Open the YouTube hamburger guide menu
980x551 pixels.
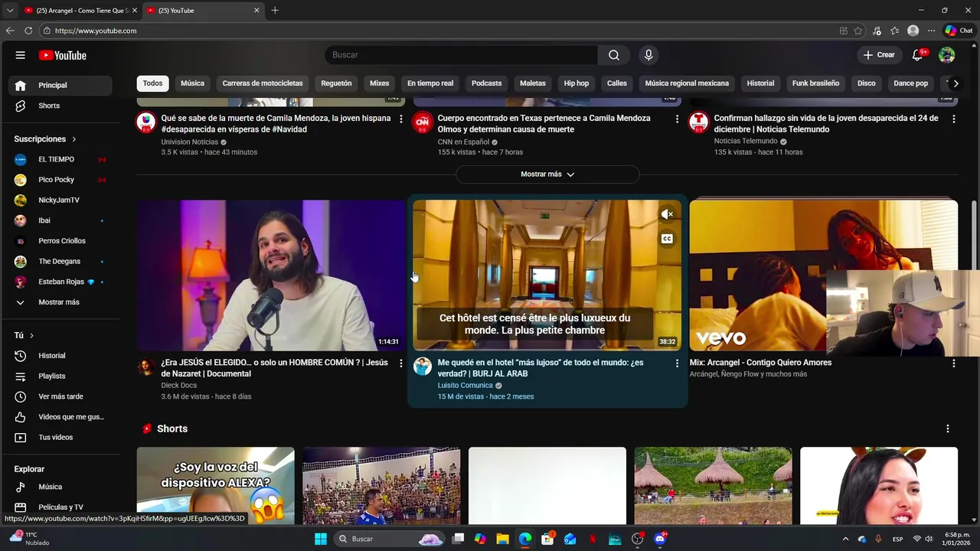21,55
